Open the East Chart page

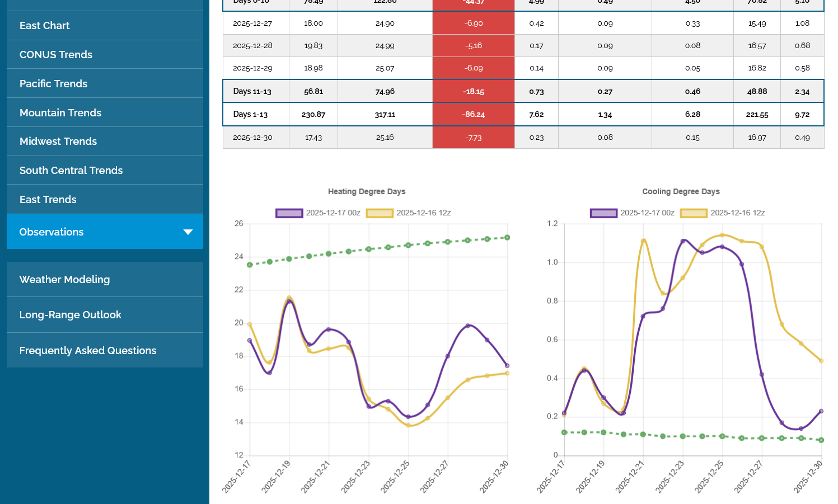point(45,26)
